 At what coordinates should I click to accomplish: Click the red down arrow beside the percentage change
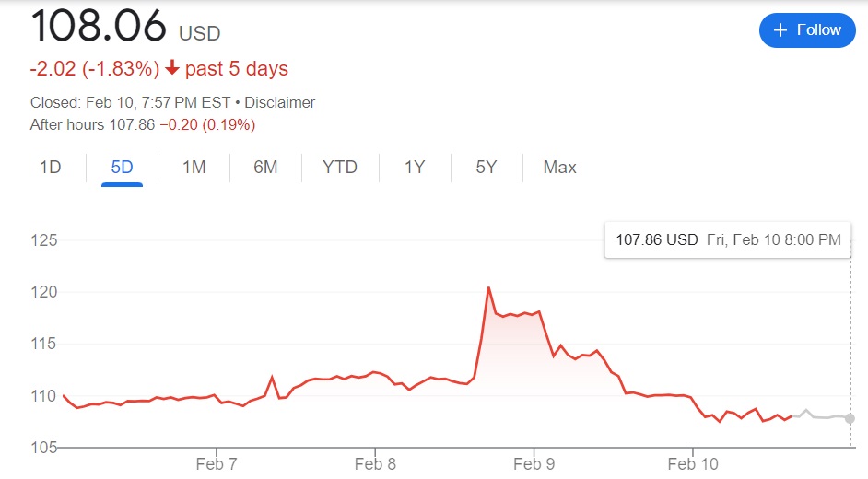171,69
